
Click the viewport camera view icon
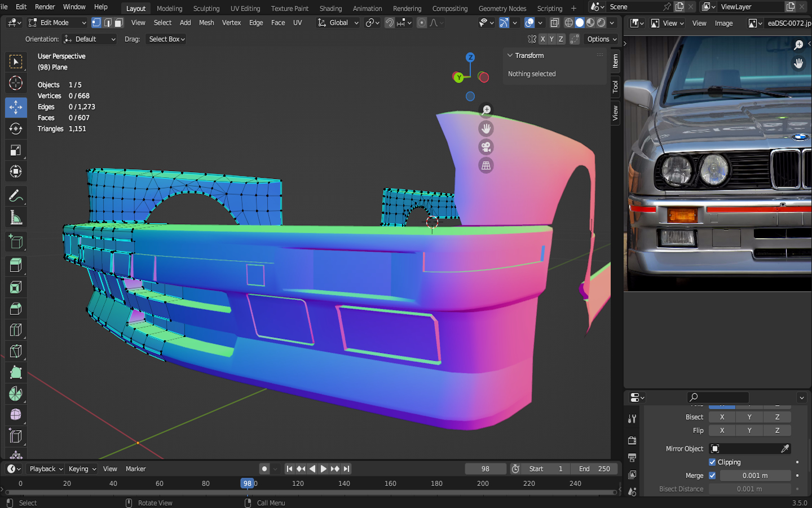[x=486, y=147]
